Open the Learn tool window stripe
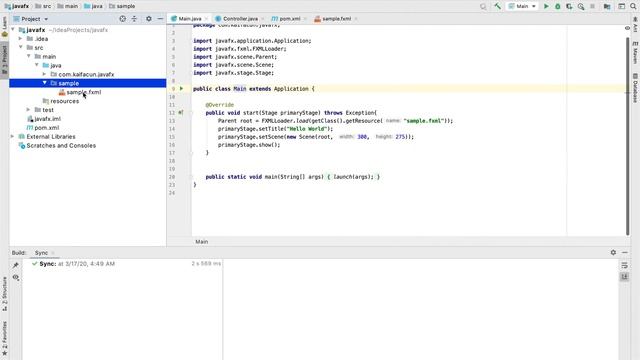The width and height of the screenshot is (640, 360). click(4, 27)
